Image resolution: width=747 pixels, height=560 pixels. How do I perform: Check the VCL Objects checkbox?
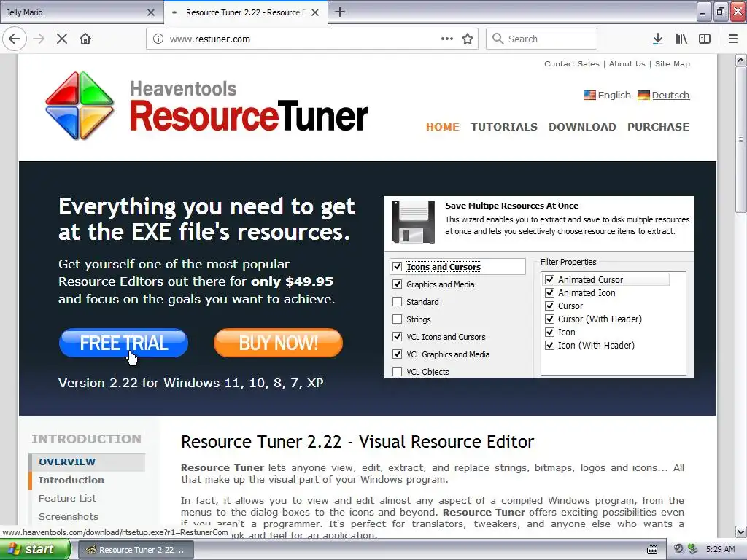coord(397,372)
